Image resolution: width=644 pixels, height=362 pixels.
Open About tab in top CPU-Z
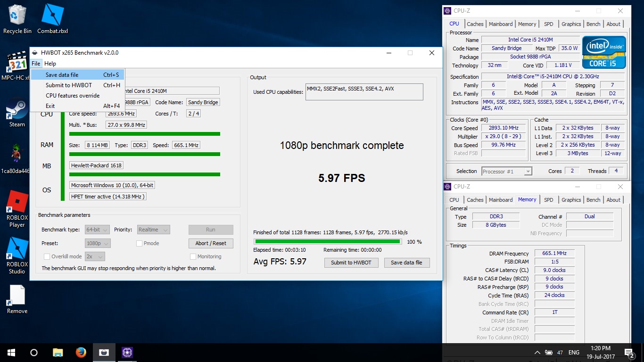point(613,24)
